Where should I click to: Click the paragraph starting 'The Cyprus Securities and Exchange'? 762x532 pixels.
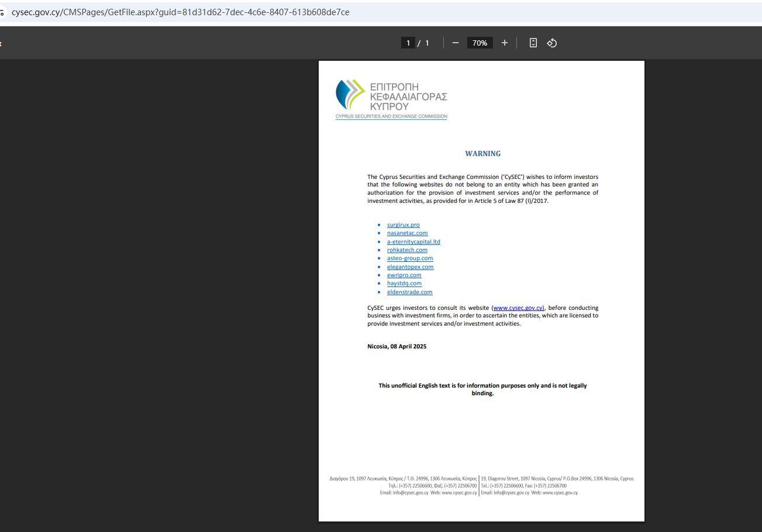(482, 189)
